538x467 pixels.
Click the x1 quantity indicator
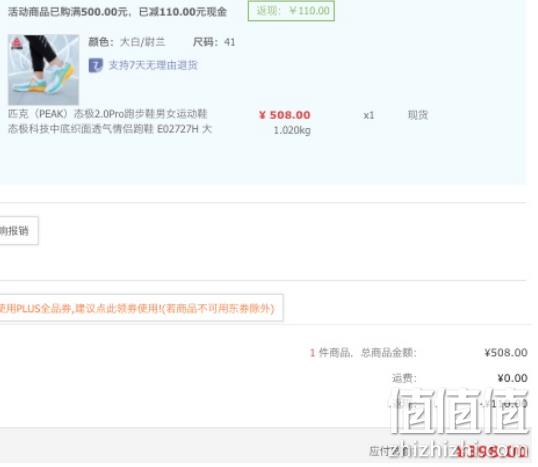[x=369, y=115]
